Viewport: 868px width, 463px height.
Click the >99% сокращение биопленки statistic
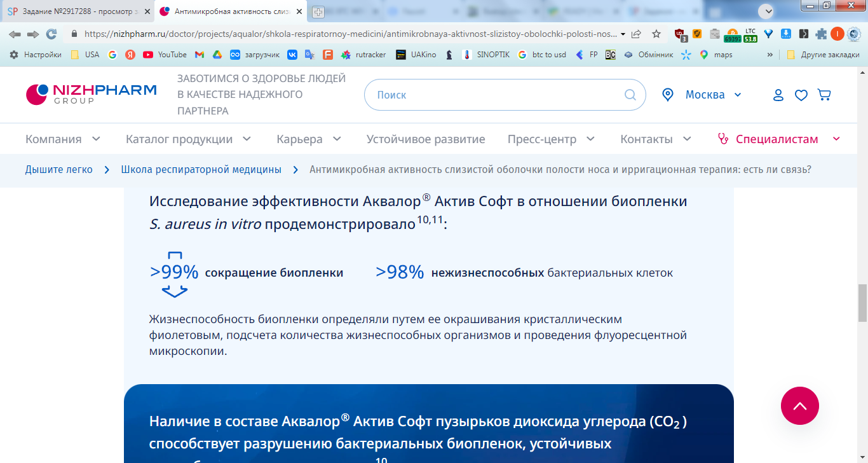247,273
